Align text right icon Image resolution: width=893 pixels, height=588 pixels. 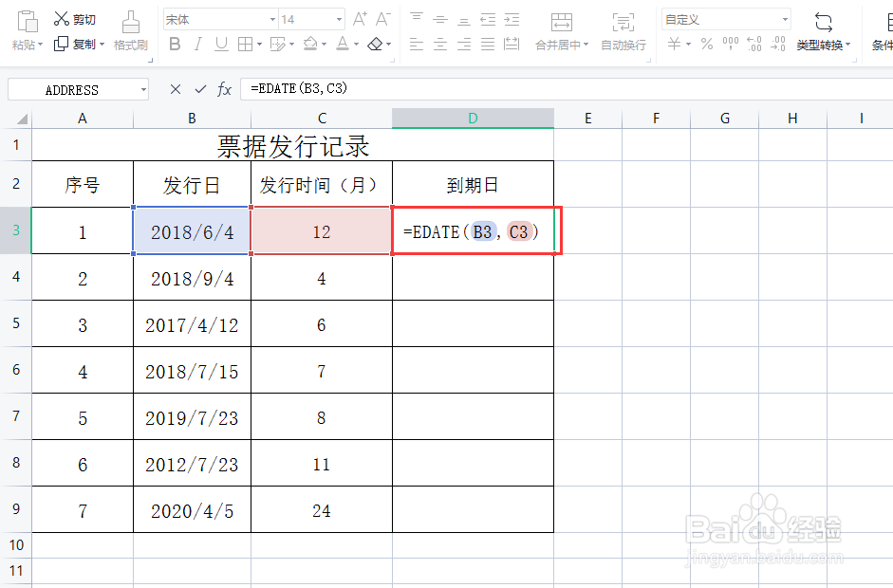[464, 44]
